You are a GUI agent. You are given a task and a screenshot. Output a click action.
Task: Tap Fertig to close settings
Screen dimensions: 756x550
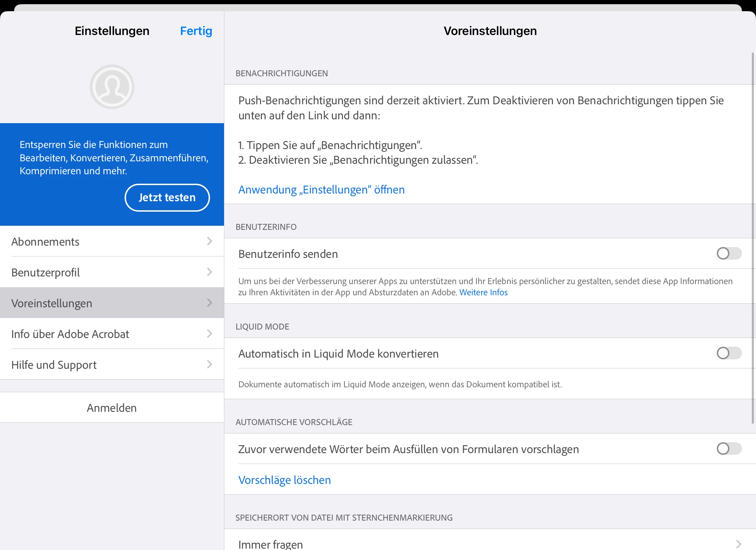(x=196, y=31)
